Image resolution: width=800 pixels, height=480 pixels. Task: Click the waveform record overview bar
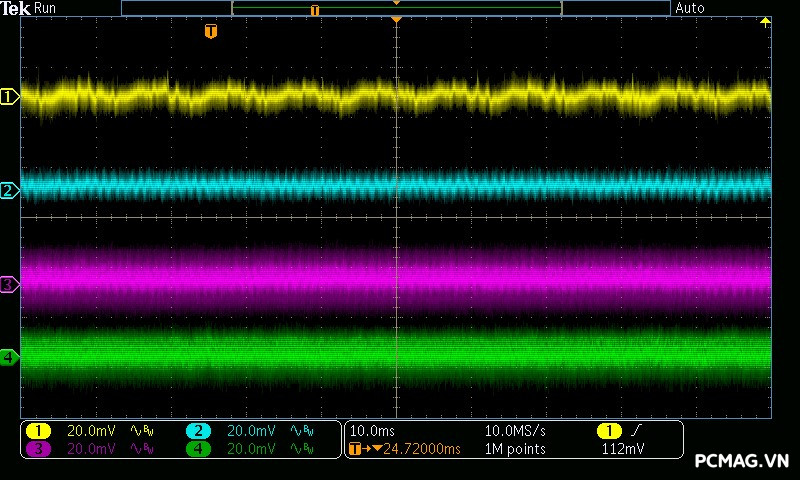click(396, 8)
